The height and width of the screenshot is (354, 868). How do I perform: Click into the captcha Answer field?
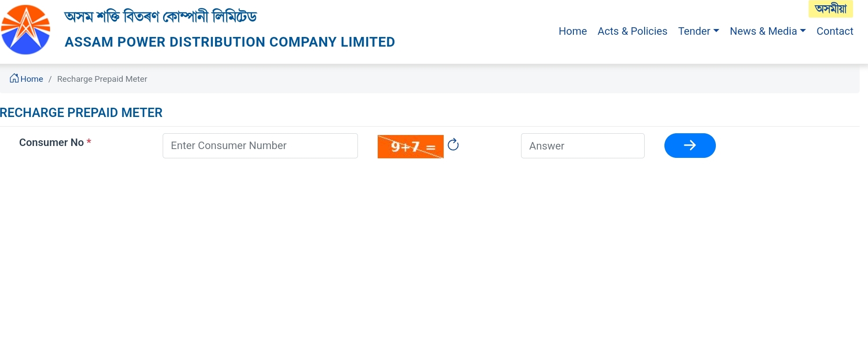pyautogui.click(x=582, y=146)
